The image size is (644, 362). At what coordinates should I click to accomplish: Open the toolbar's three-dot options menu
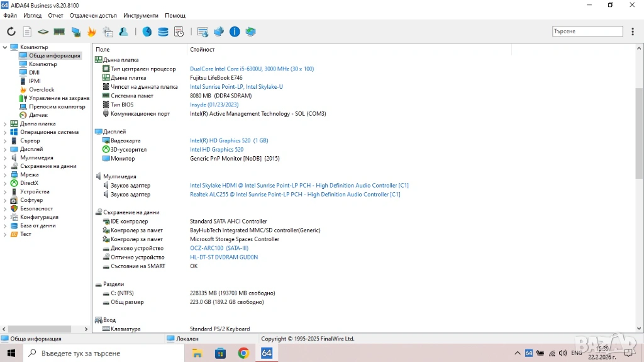click(x=632, y=31)
